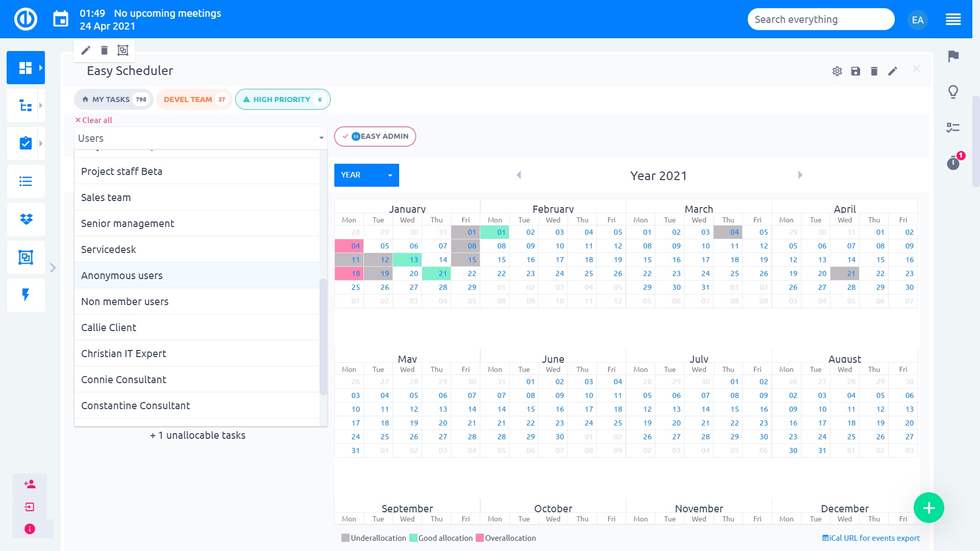The width and height of the screenshot is (980, 551).
Task: Select Anonymous users from the list
Action: pyautogui.click(x=121, y=275)
